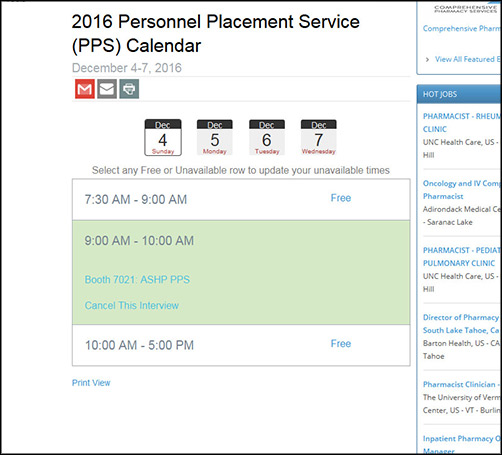Screen dimensions: 502x455
Task: Open the Pharmacist Clinician job listing
Action: (x=461, y=384)
